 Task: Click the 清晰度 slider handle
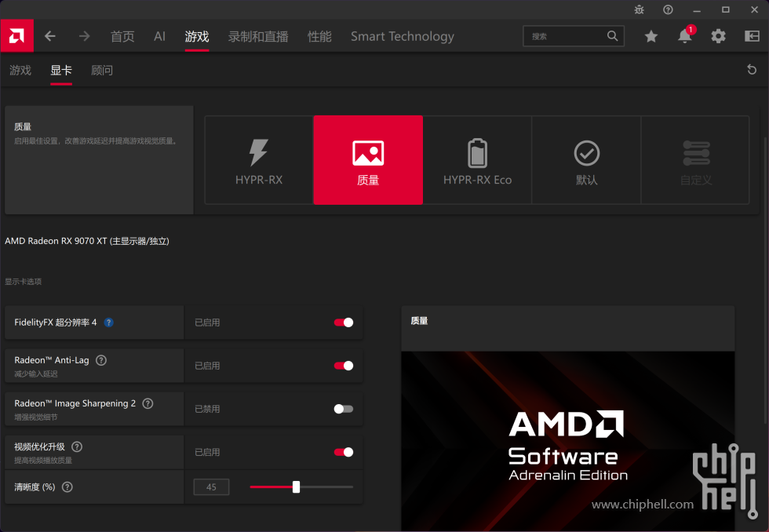[x=297, y=487]
